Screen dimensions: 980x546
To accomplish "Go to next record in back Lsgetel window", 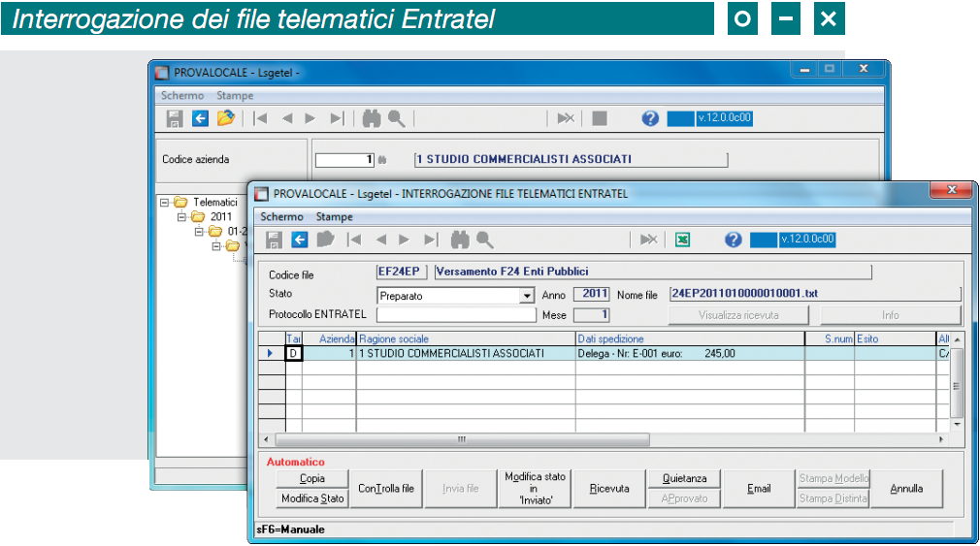I will 310,118.
